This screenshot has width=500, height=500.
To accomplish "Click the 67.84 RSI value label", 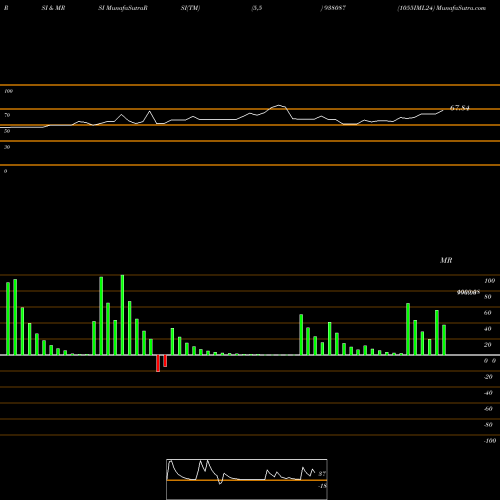I will (459, 108).
